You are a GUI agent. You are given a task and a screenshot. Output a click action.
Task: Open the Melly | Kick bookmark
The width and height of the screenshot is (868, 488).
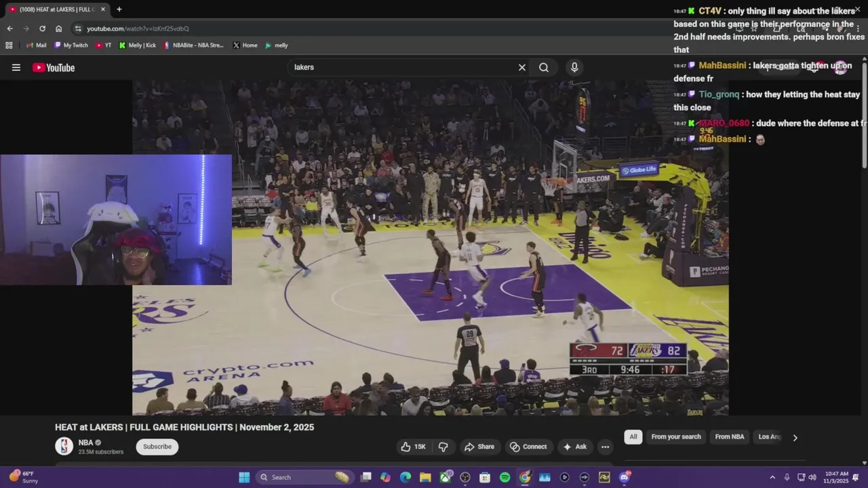pos(137,45)
